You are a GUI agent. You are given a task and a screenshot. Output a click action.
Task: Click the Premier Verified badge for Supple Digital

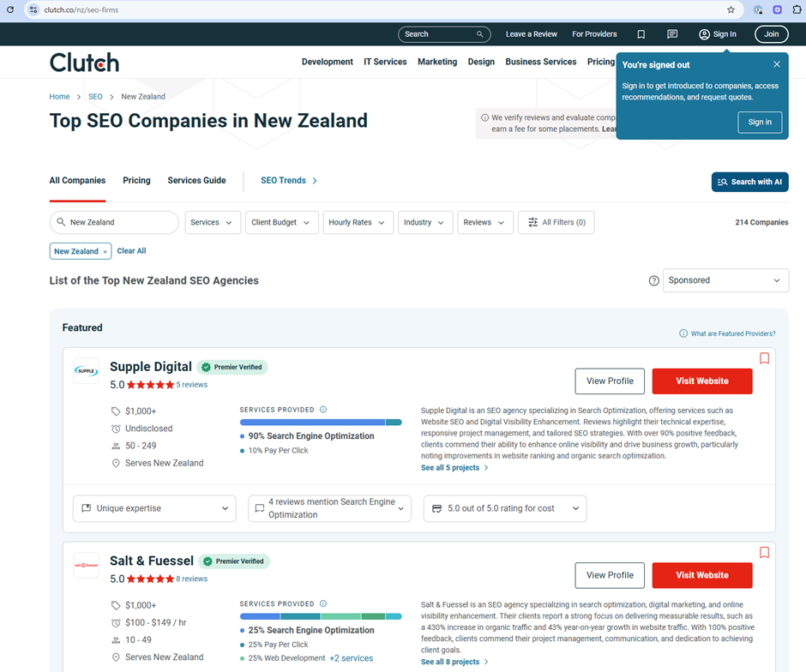(x=232, y=367)
